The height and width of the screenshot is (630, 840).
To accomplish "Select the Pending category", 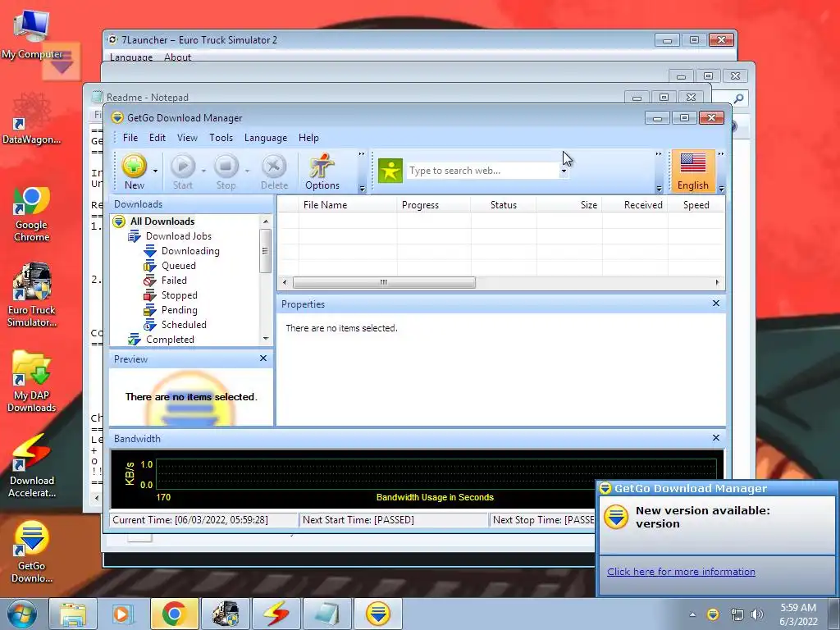I will pyautogui.click(x=179, y=309).
